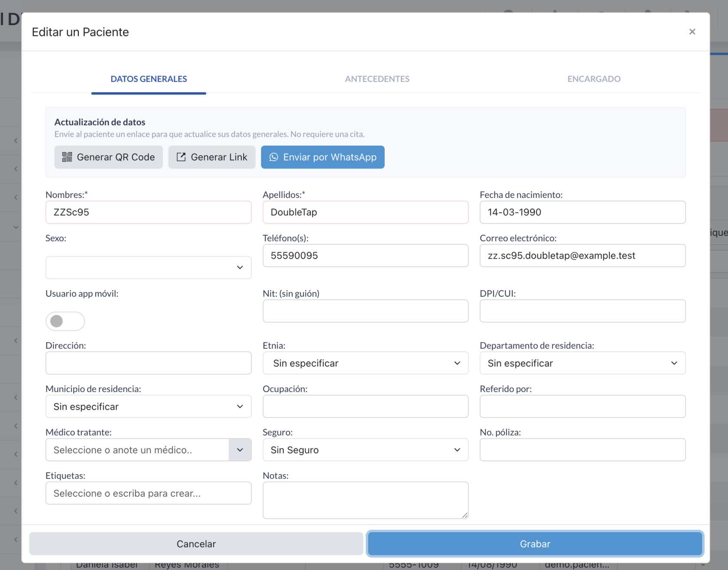
Task: Select the Datos Generales tab
Action: 149,79
